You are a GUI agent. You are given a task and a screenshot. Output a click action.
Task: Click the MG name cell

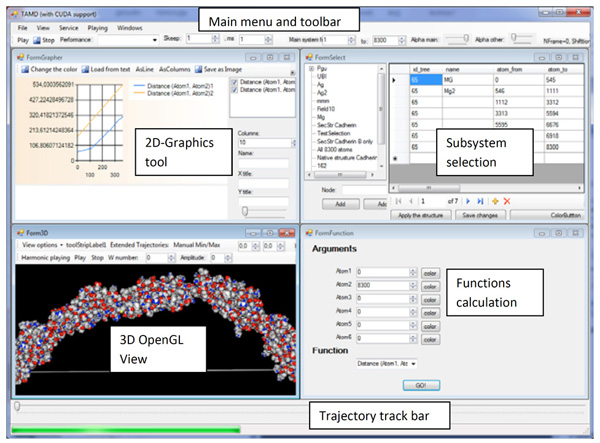468,80
